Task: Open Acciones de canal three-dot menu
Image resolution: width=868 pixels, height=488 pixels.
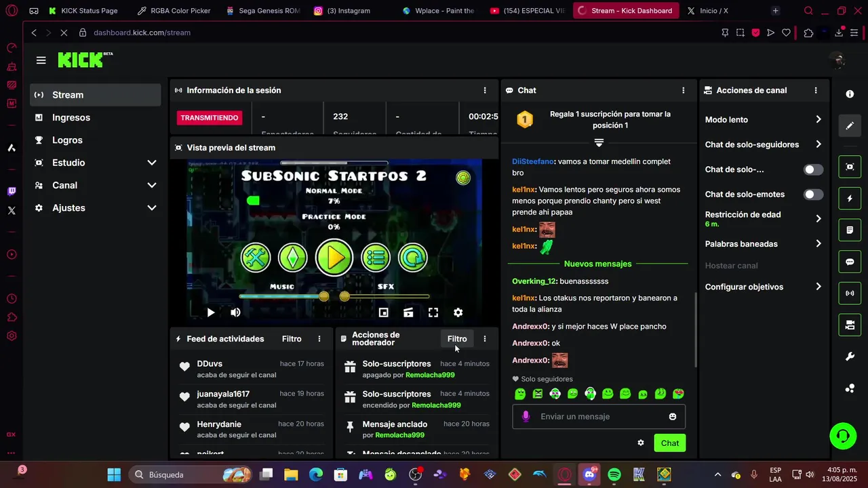Action: pyautogui.click(x=816, y=90)
